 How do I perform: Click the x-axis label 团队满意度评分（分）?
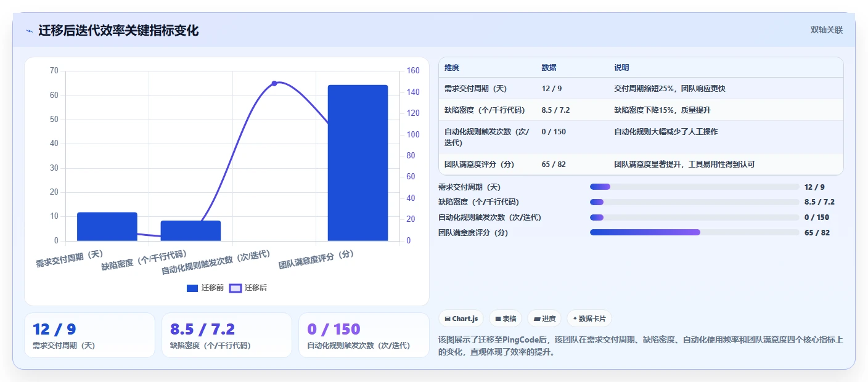click(316, 259)
